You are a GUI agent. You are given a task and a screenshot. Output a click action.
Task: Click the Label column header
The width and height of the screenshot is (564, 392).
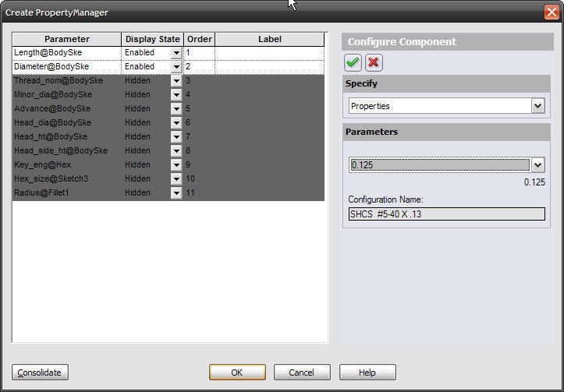click(x=270, y=39)
